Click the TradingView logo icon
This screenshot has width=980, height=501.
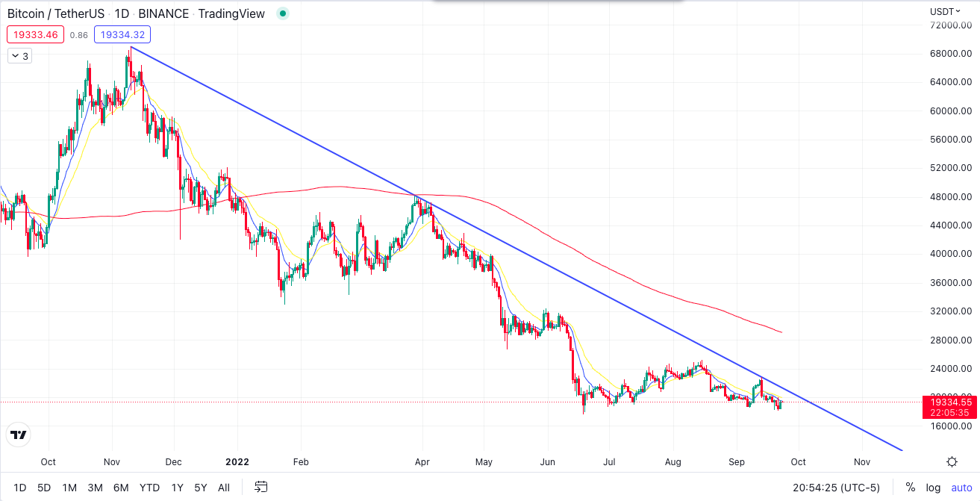click(x=19, y=435)
